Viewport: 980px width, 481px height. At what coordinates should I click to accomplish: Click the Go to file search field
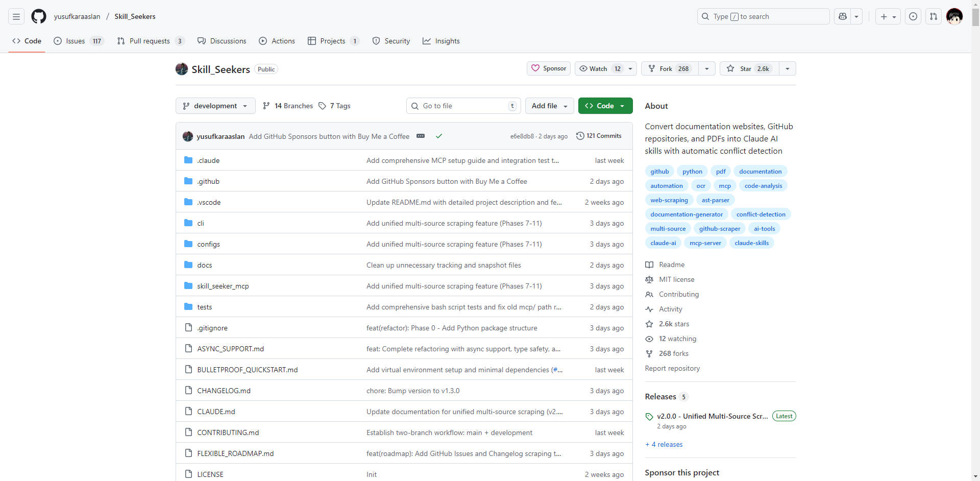463,106
